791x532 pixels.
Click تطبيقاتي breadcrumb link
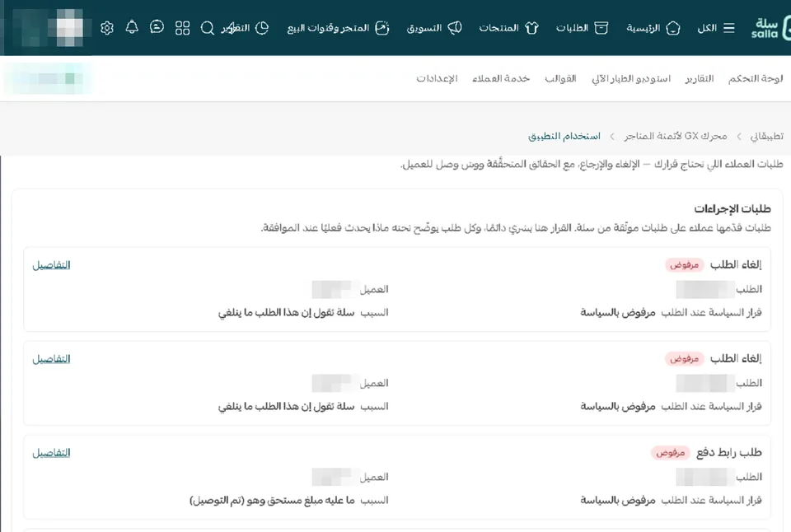(767, 136)
